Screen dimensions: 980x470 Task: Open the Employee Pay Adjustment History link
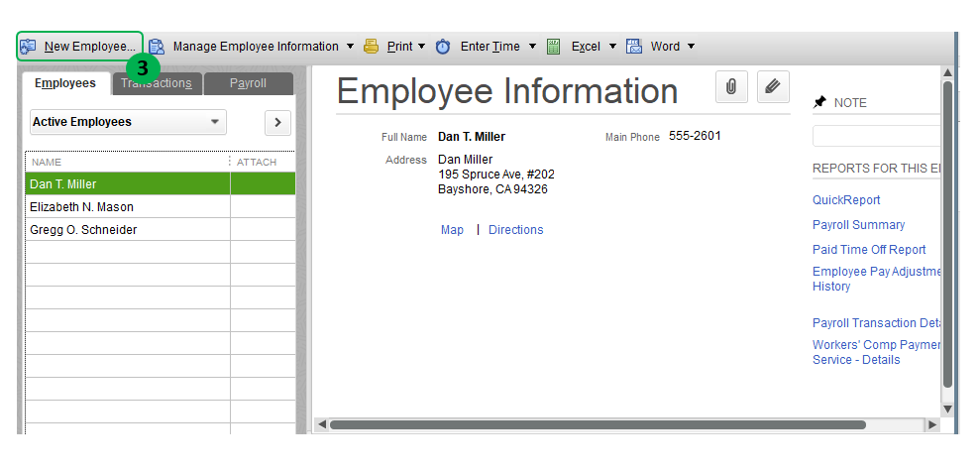point(876,279)
